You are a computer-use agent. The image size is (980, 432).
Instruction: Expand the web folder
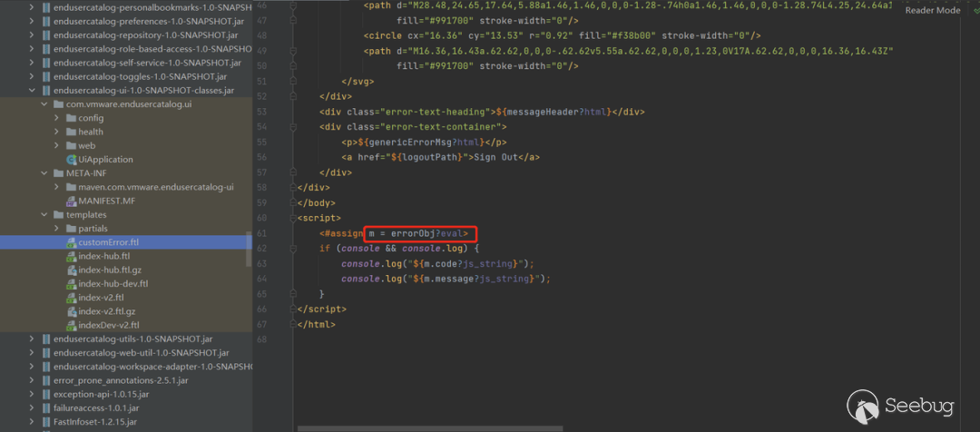[x=56, y=145]
